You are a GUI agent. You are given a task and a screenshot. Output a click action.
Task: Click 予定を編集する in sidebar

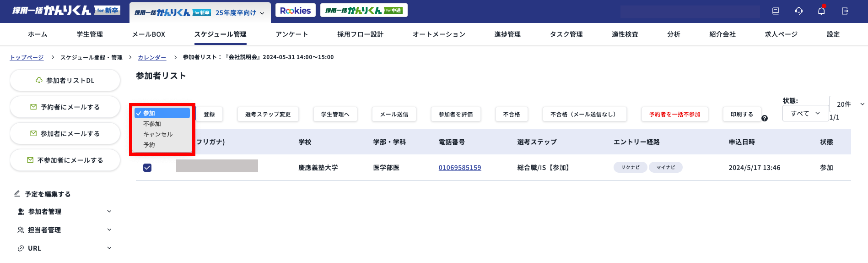click(48, 194)
